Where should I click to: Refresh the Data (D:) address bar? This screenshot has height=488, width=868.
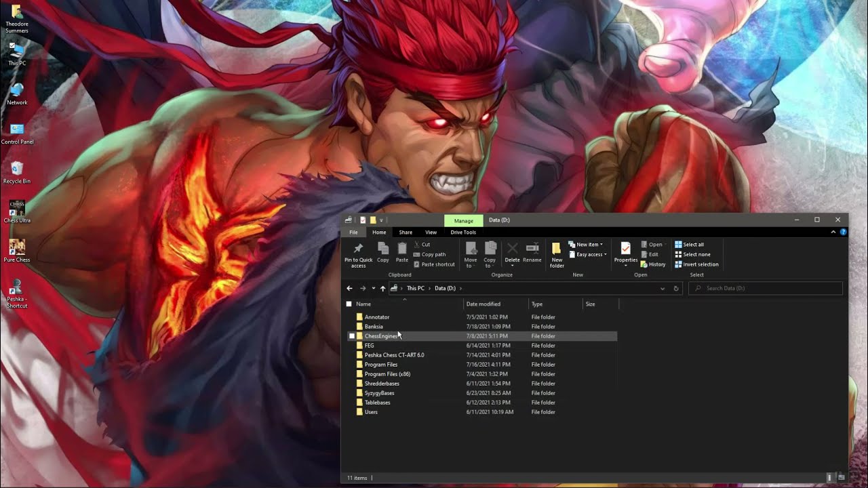pyautogui.click(x=675, y=288)
